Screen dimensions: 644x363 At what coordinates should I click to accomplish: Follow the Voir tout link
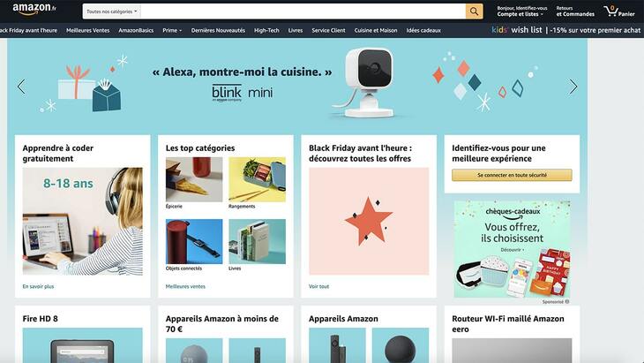[x=318, y=286]
